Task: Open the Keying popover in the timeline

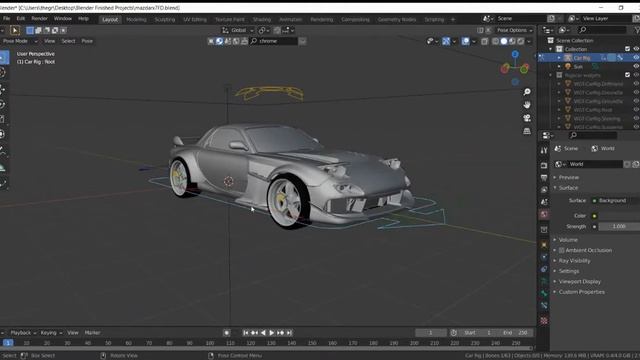Action: click(51, 333)
